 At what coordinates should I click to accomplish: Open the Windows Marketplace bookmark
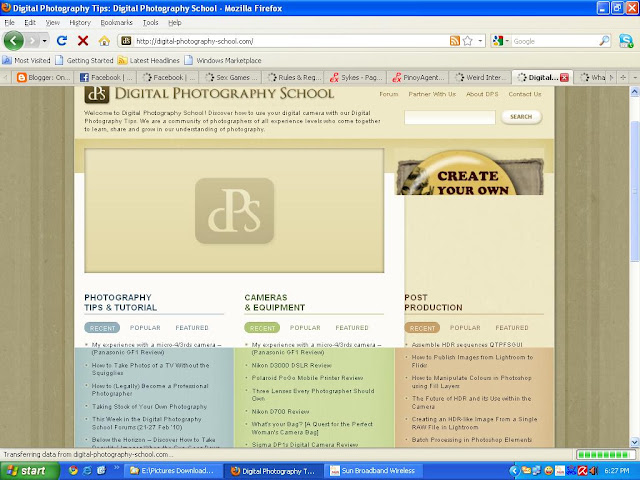tap(223, 60)
